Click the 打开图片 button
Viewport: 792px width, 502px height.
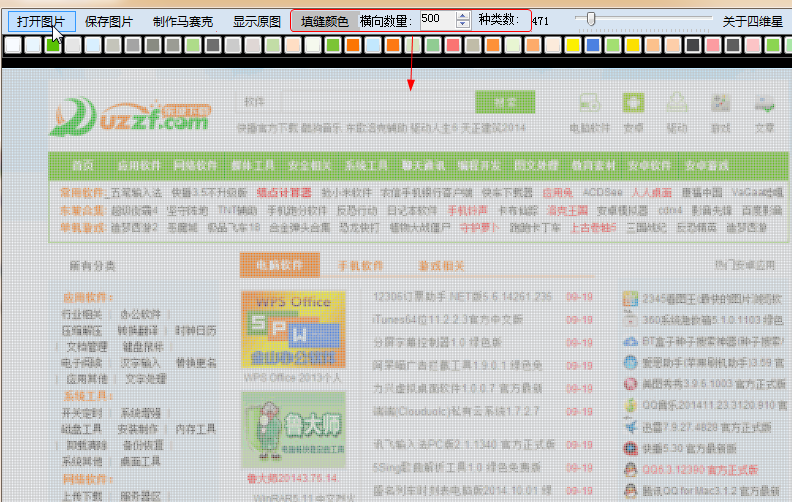41,22
